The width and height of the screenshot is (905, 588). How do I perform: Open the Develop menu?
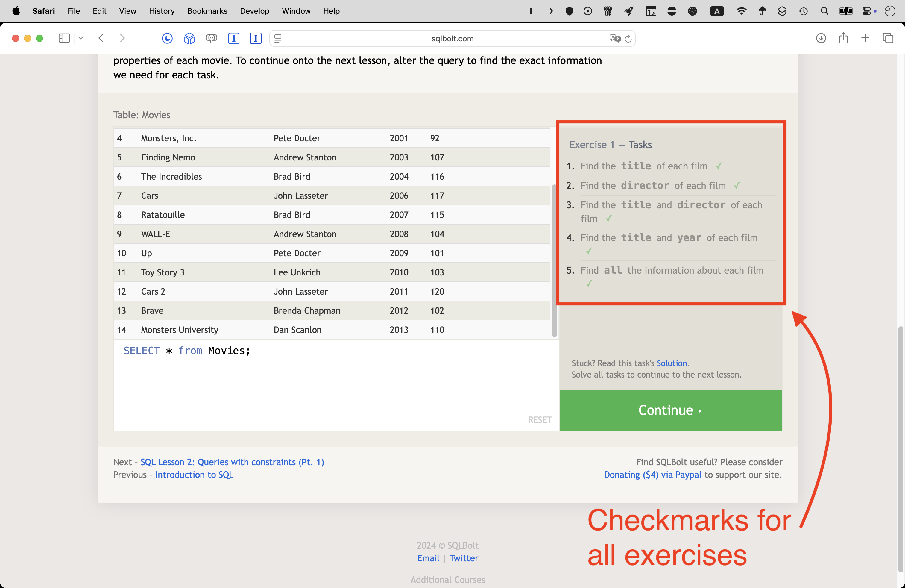(254, 11)
